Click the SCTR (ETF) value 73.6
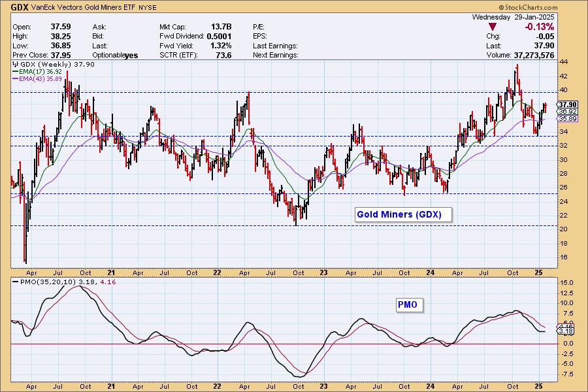This screenshot has height=392, width=588. tap(224, 55)
